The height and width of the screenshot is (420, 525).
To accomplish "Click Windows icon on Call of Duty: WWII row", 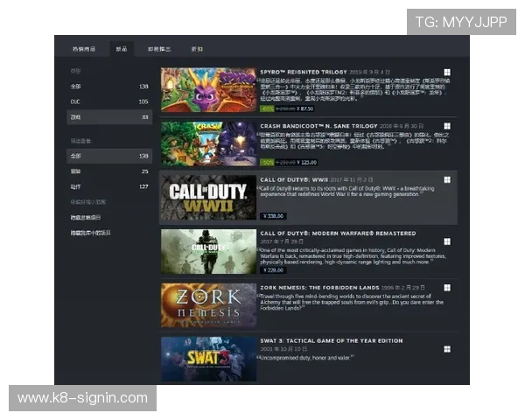I will [x=446, y=179].
